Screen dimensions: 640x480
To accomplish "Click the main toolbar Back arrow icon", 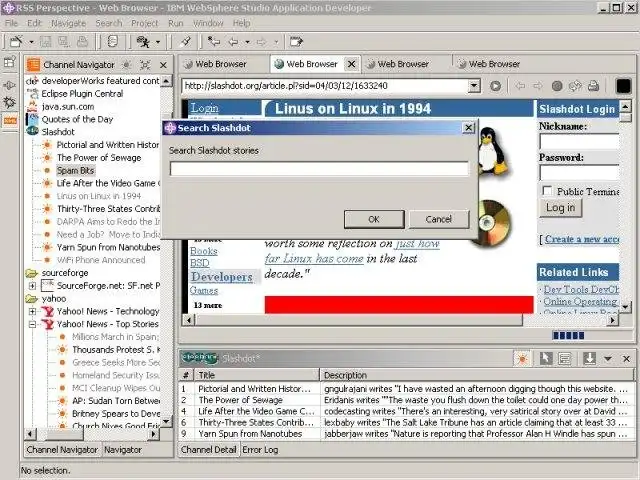I will (x=233, y=41).
